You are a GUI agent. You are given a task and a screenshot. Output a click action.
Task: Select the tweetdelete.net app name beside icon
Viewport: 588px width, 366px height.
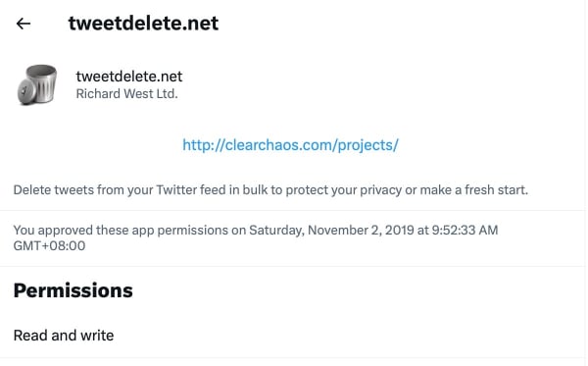coord(129,77)
